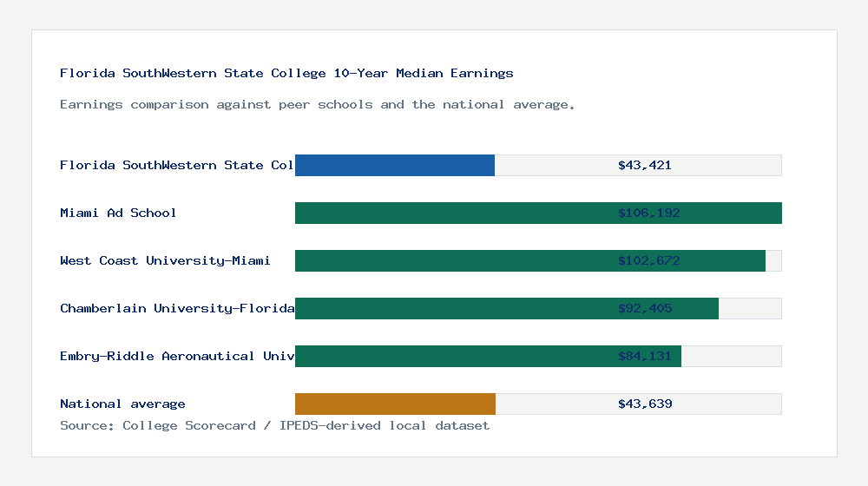Click the $106,192 value on Miami Ad School bar
The image size is (868, 486).
648,213
